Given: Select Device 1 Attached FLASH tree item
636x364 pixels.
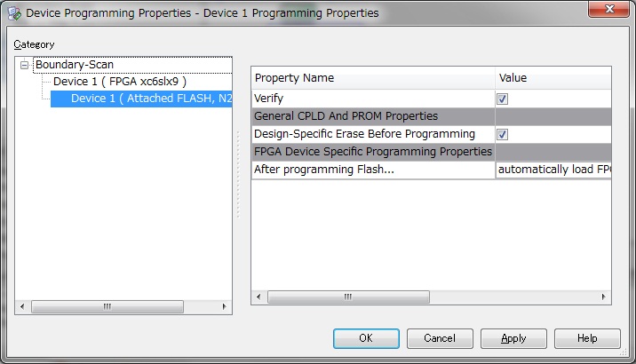Looking at the screenshot, I should coord(141,99).
